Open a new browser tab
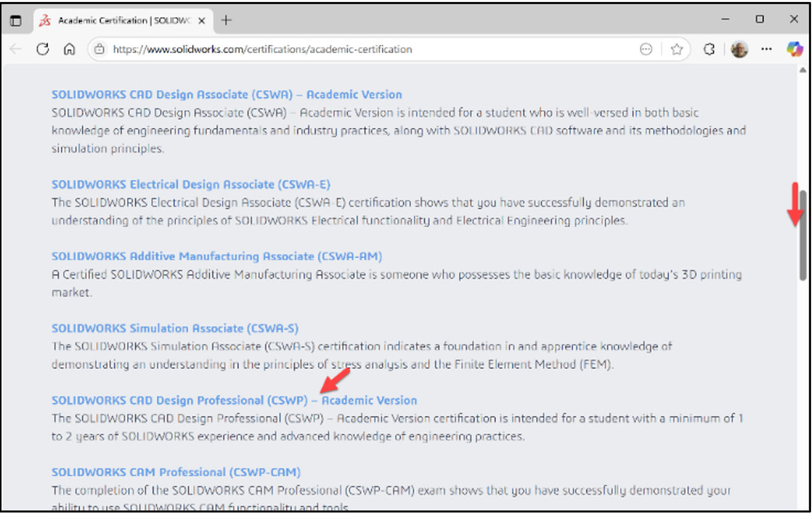 (226, 21)
